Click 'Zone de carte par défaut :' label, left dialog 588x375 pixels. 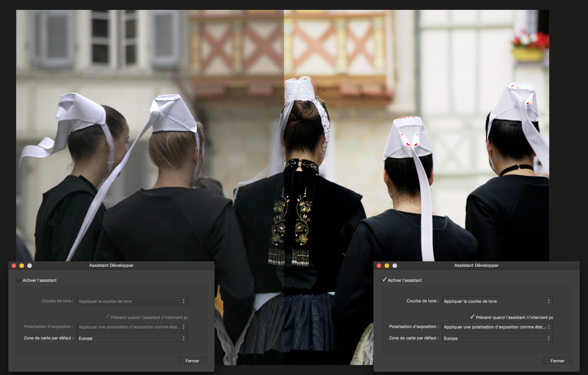pyautogui.click(x=49, y=338)
